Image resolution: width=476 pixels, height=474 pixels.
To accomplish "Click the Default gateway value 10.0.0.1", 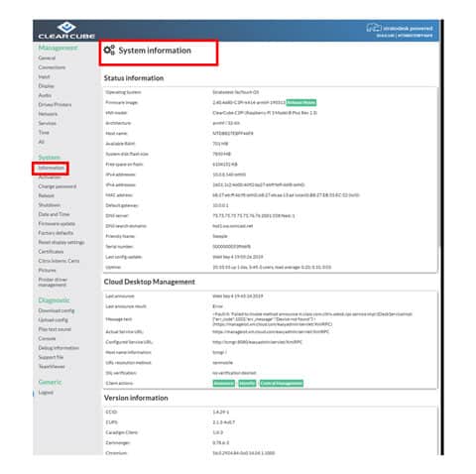I will [x=220, y=205].
